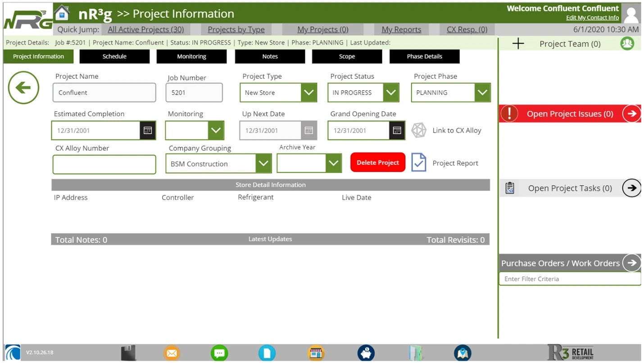Image resolution: width=644 pixels, height=363 pixels.
Task: Select the green chat message icon
Action: coord(219,353)
